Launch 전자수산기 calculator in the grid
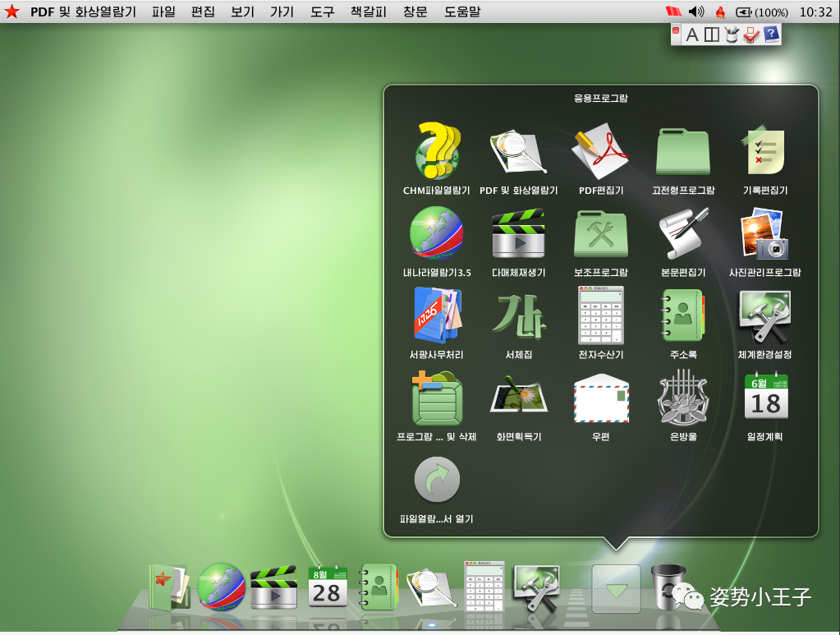 [600, 315]
